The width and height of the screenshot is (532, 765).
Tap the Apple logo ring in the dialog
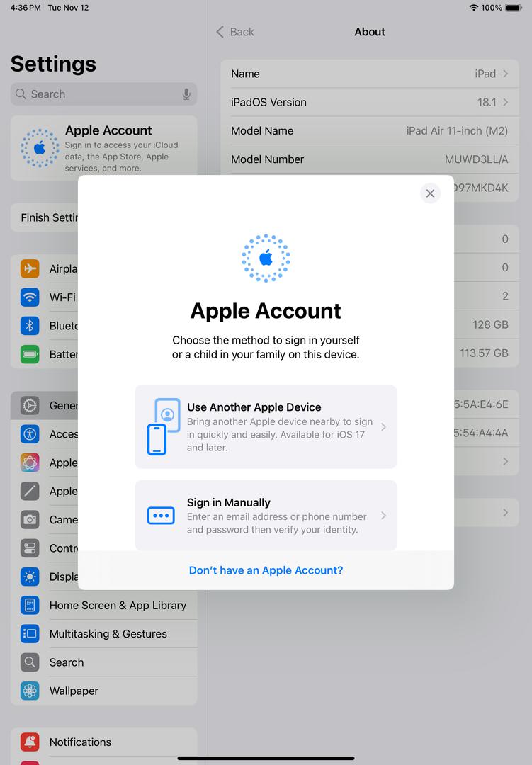266,258
